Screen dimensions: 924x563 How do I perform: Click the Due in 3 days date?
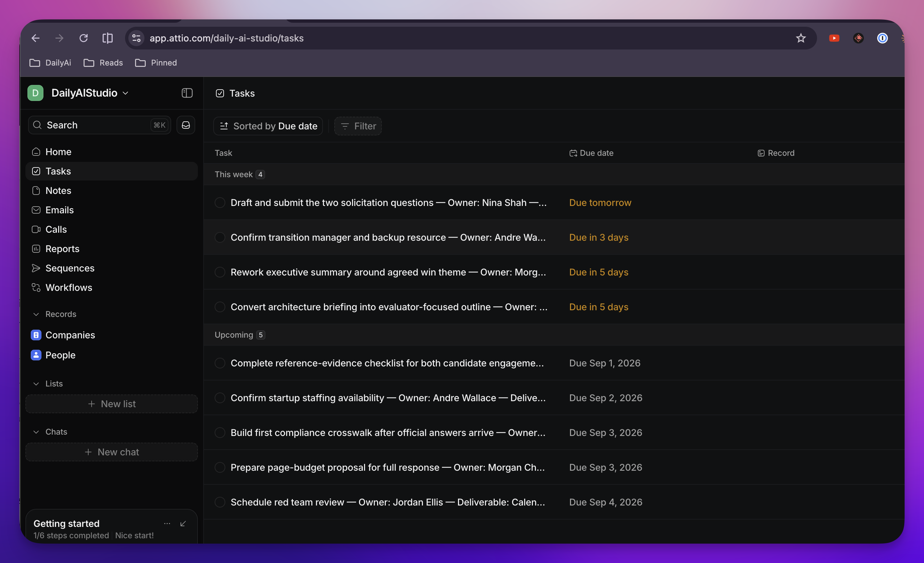tap(598, 237)
